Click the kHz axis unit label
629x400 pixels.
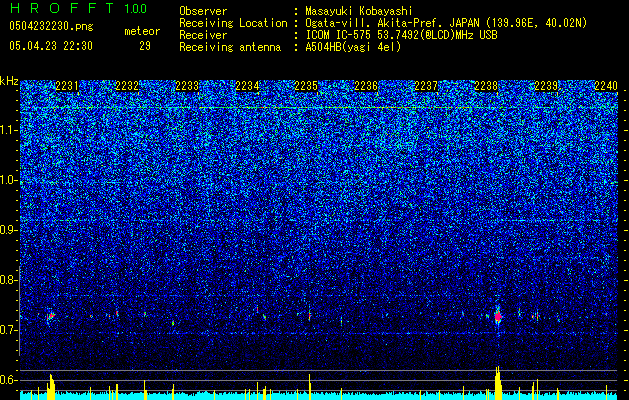coord(9,81)
